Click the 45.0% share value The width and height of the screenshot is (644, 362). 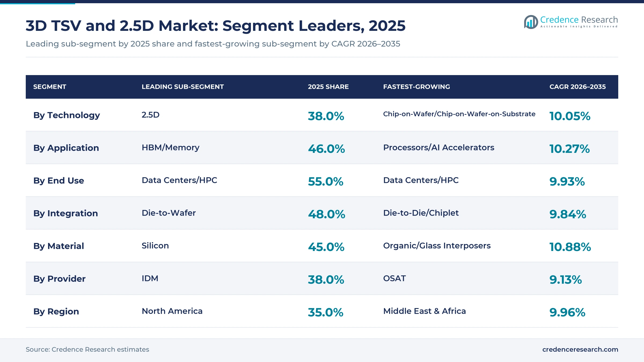pyautogui.click(x=326, y=247)
